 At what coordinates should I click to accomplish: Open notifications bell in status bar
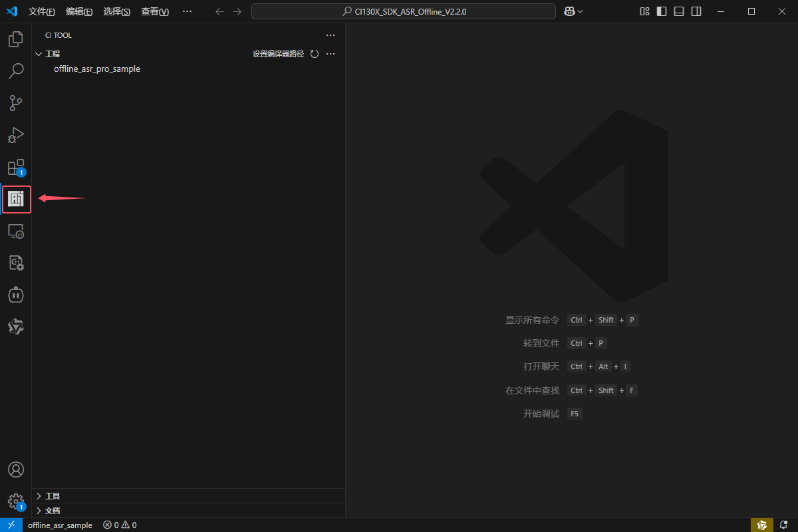(x=783, y=525)
